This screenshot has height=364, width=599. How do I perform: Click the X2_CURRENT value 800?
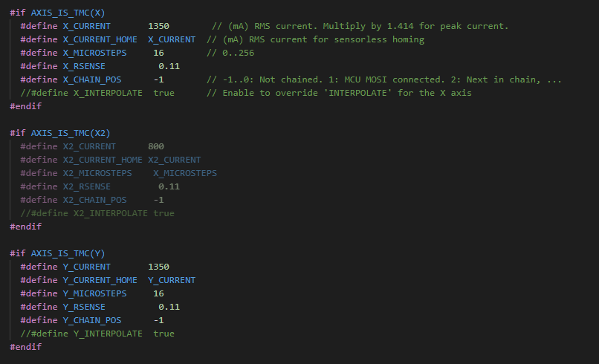click(x=156, y=146)
